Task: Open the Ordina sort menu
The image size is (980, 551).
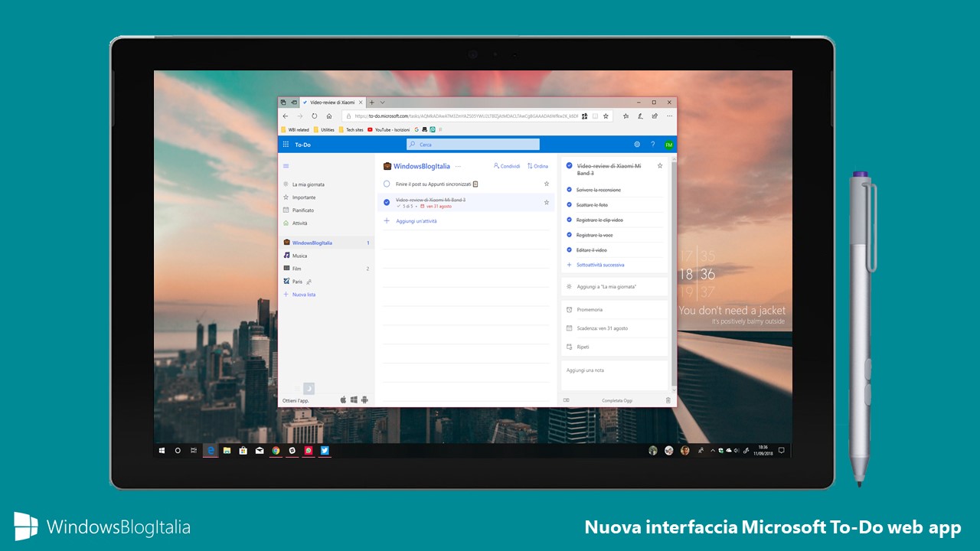Action: click(537, 166)
